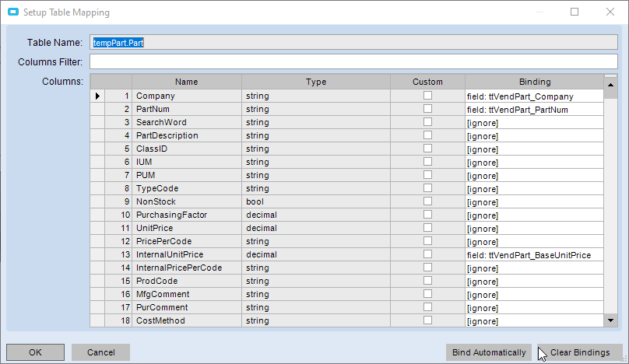Open Binding cell for PartNum row

(x=534, y=110)
